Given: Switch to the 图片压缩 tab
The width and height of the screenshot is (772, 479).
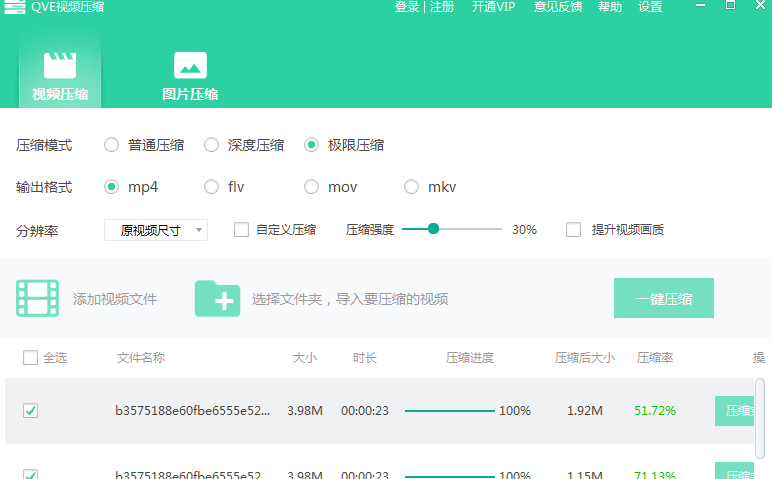Looking at the screenshot, I should (190, 75).
